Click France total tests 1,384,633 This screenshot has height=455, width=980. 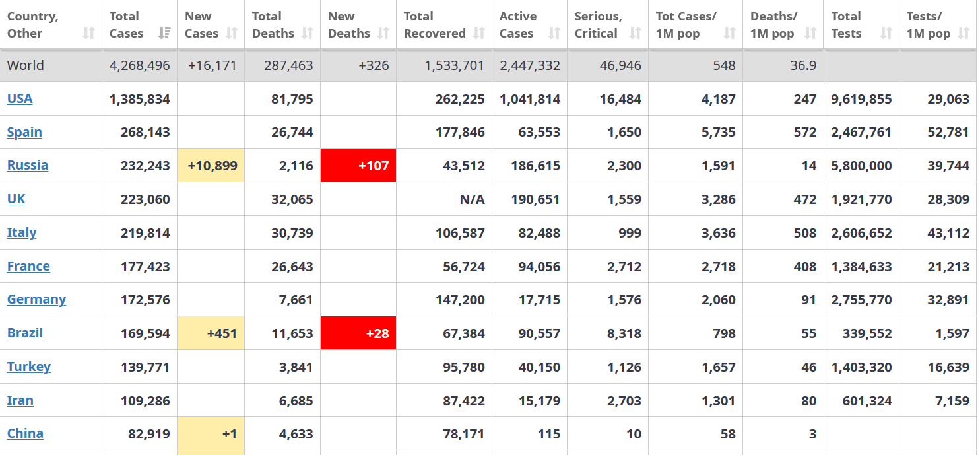(861, 267)
